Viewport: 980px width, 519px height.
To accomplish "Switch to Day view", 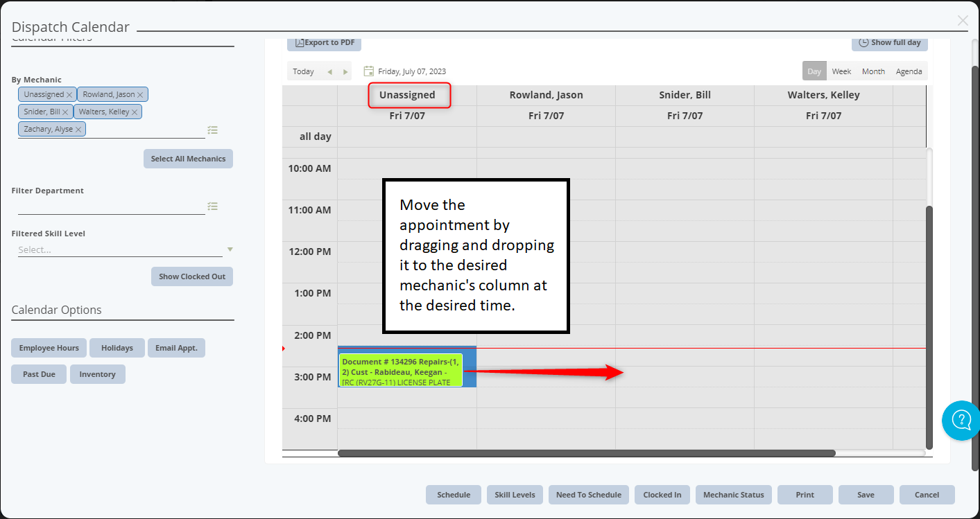I will coord(814,71).
